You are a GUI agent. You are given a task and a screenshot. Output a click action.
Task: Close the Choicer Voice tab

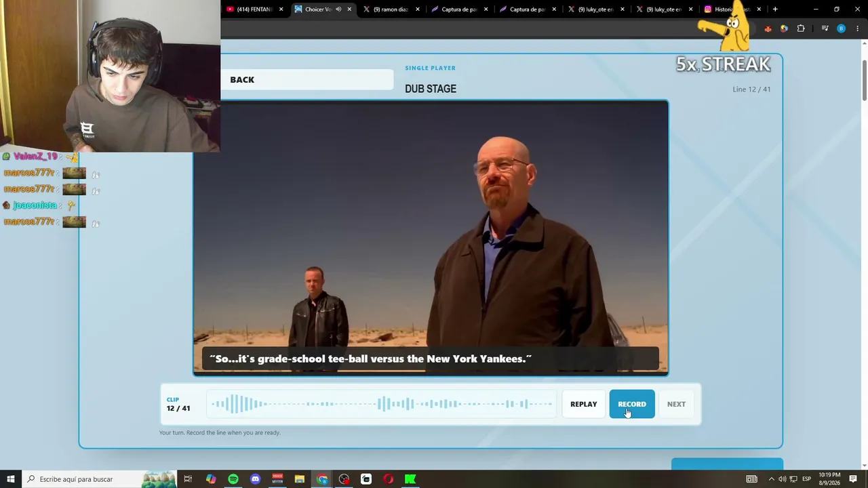pyautogui.click(x=349, y=9)
